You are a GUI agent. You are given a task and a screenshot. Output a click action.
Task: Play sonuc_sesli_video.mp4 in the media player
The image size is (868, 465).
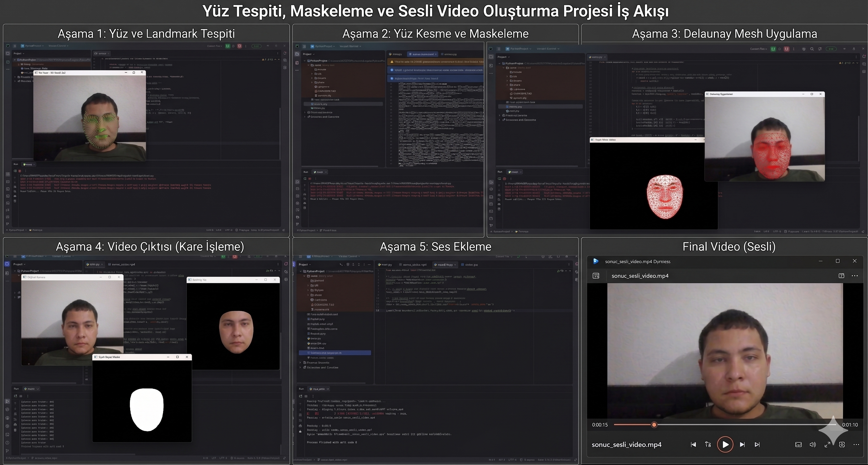725,445
